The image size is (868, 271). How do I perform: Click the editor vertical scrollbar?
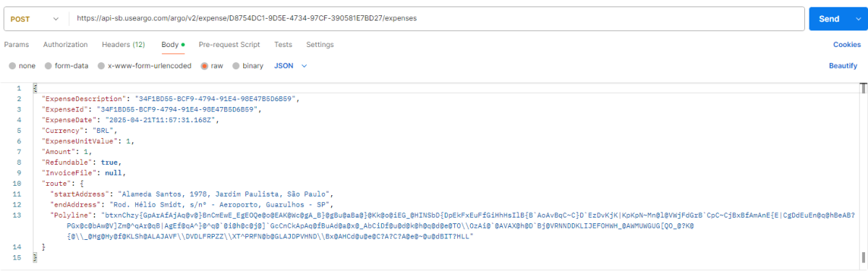863,173
